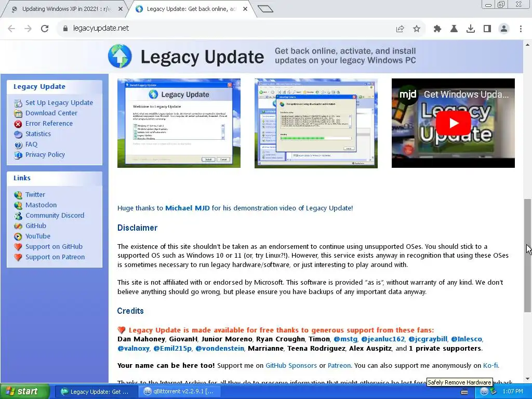Image resolution: width=532 pixels, height=399 pixels.
Task: Click the Support on GitHub heart icon
Action: pos(18,247)
